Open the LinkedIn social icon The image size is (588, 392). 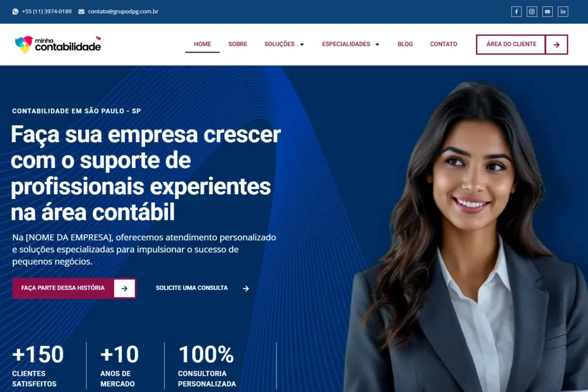(563, 12)
